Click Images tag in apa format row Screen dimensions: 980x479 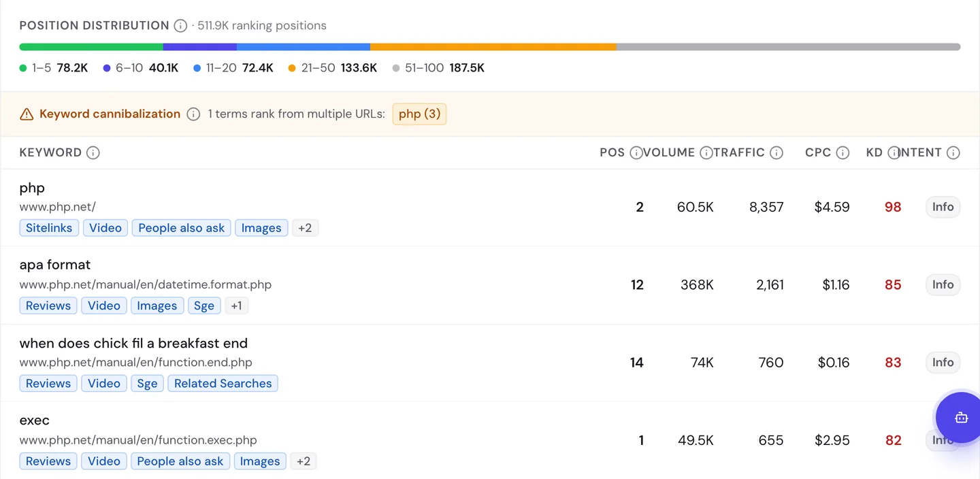point(157,305)
